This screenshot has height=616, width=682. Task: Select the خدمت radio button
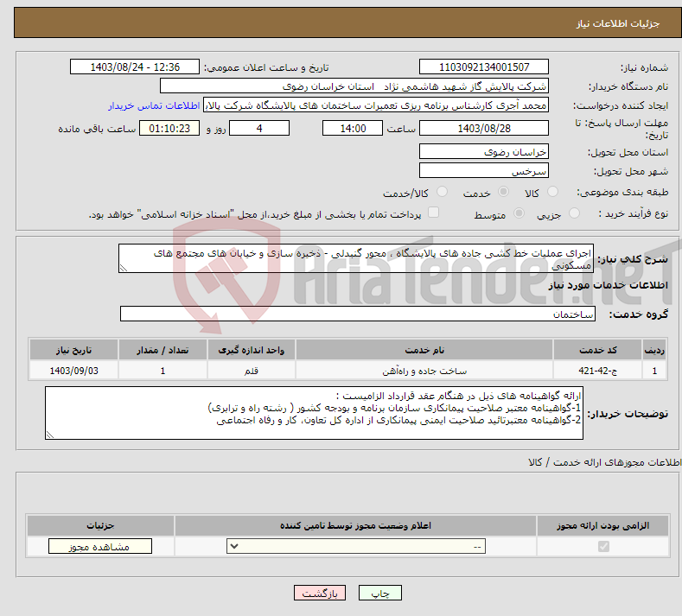point(503,192)
